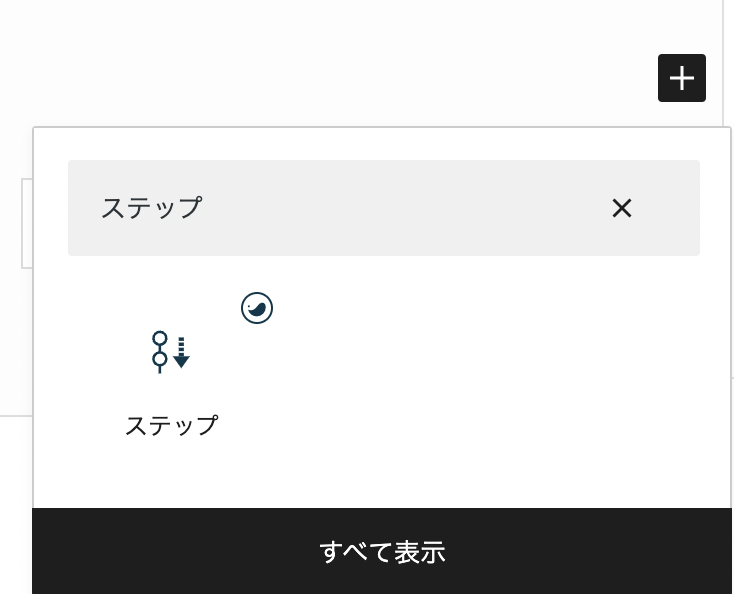Click the white plus symbol on black square
The height and width of the screenshot is (594, 734).
click(682, 78)
